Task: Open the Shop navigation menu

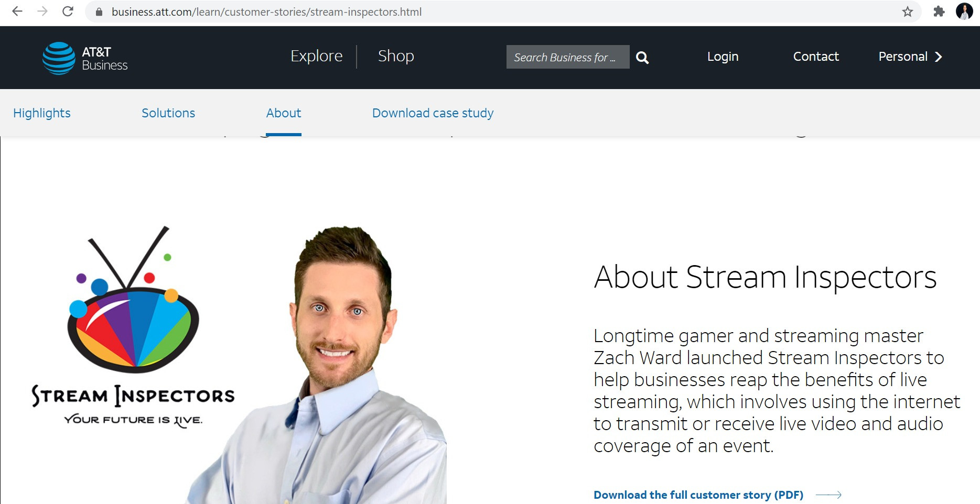Action: 396,56
